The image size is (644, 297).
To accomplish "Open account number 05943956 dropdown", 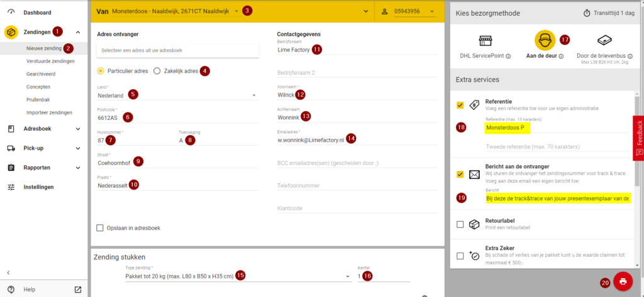I will click(432, 11).
